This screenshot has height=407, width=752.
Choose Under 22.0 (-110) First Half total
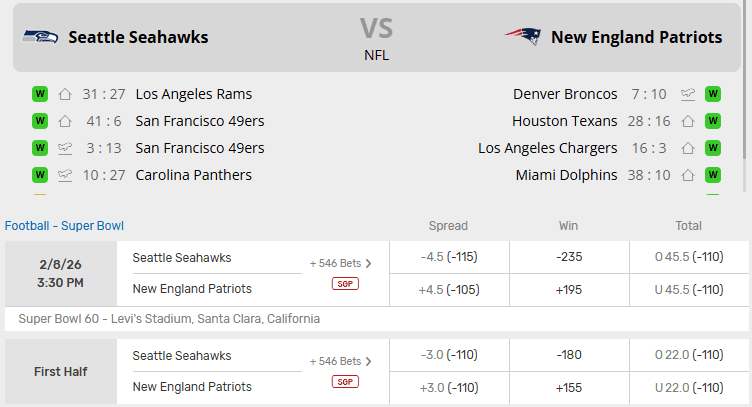[x=689, y=387]
